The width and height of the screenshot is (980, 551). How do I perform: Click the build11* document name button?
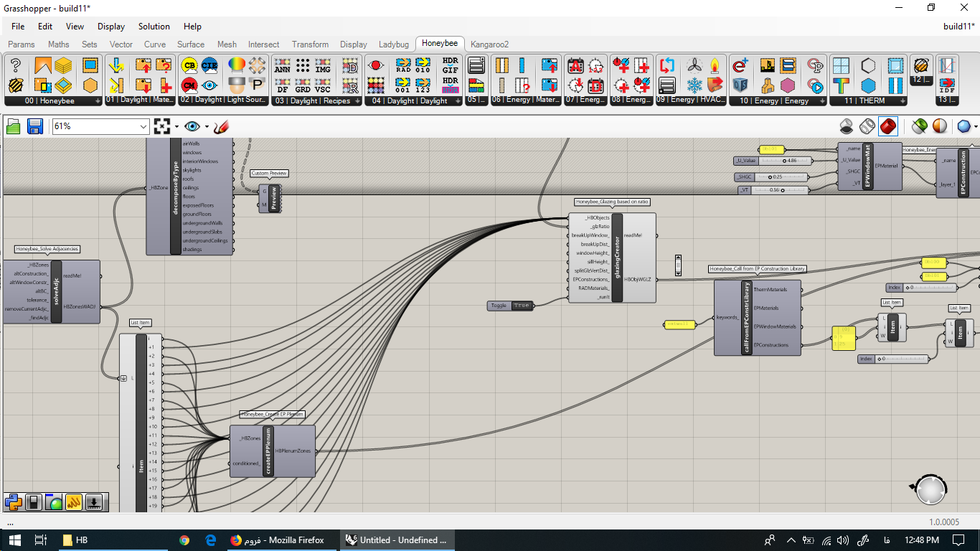958,27
